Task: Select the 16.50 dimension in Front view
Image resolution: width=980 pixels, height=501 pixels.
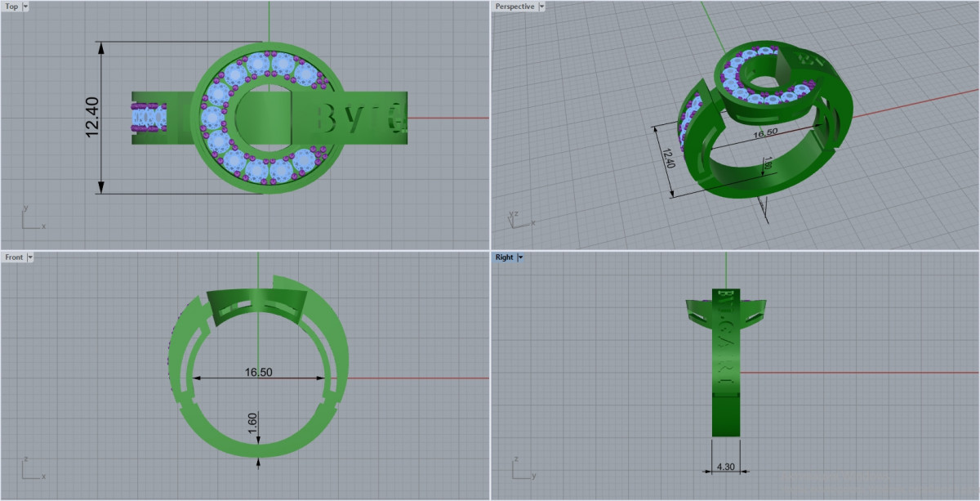Action: point(258,372)
